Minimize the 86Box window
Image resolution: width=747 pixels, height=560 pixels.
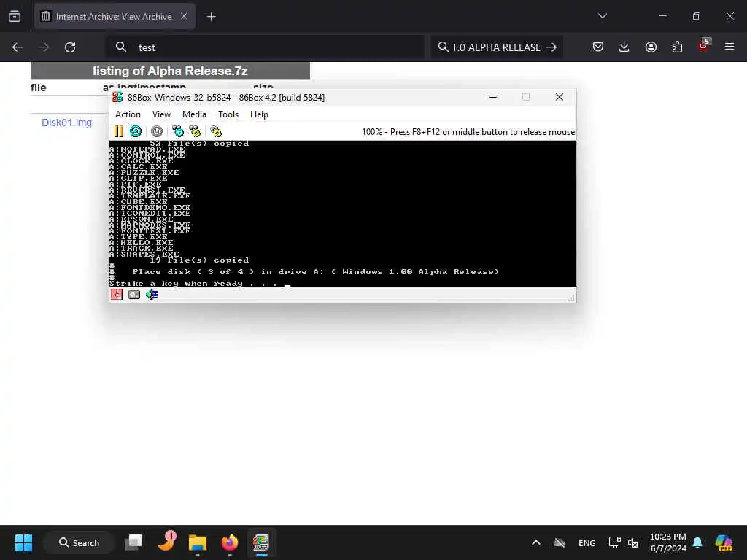point(493,97)
